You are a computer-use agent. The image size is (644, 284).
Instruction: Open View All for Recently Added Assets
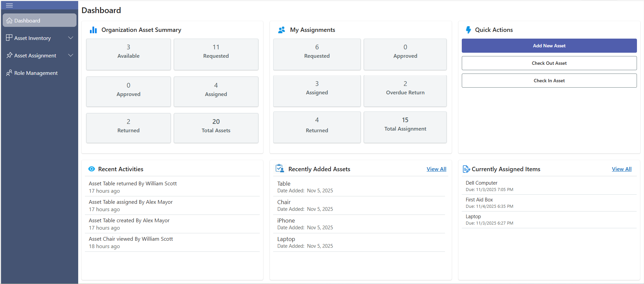click(x=436, y=169)
